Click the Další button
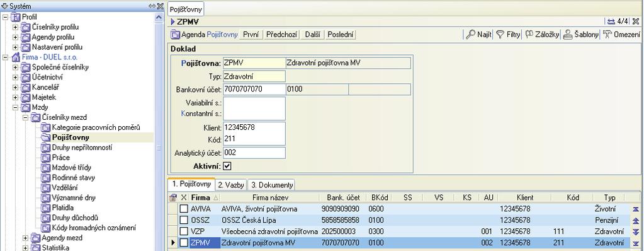This screenshot has height=251, width=644. pyautogui.click(x=312, y=35)
